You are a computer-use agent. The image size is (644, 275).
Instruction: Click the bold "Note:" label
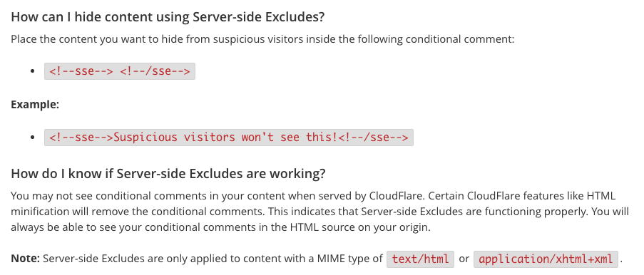(26, 259)
